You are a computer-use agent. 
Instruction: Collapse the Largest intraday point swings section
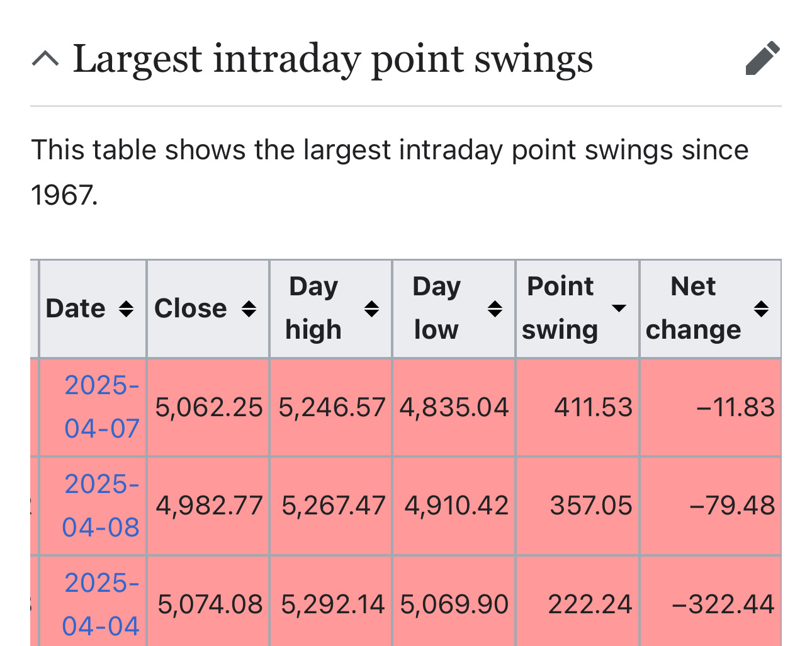pyautogui.click(x=46, y=59)
